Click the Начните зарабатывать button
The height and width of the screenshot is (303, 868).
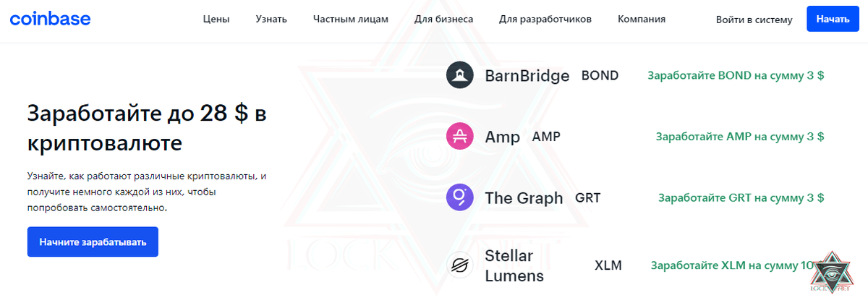(93, 242)
